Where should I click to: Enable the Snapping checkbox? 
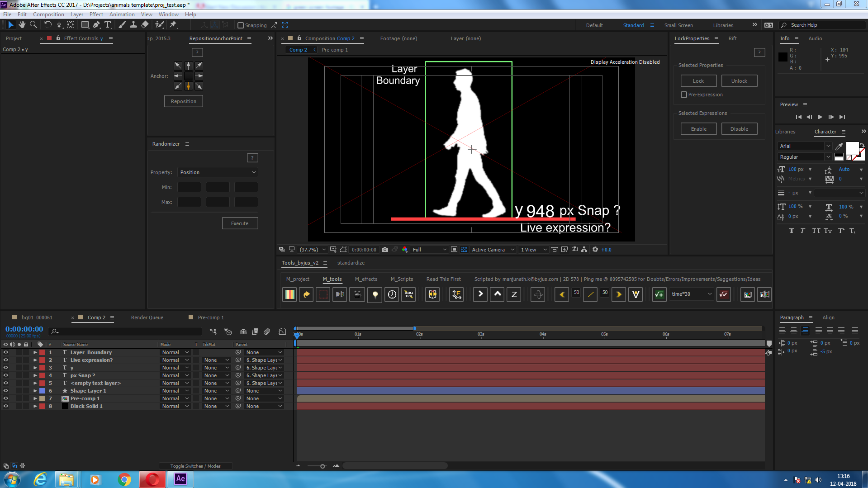pyautogui.click(x=241, y=25)
